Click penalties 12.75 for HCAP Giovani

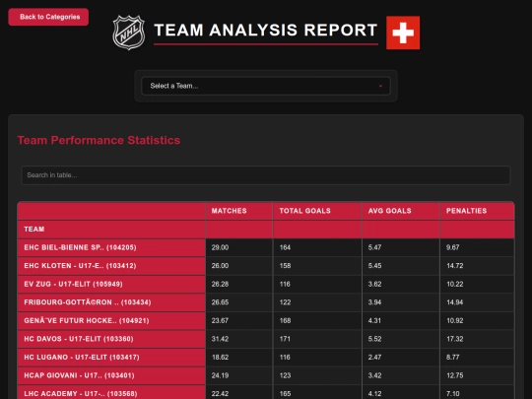pyautogui.click(x=454, y=375)
